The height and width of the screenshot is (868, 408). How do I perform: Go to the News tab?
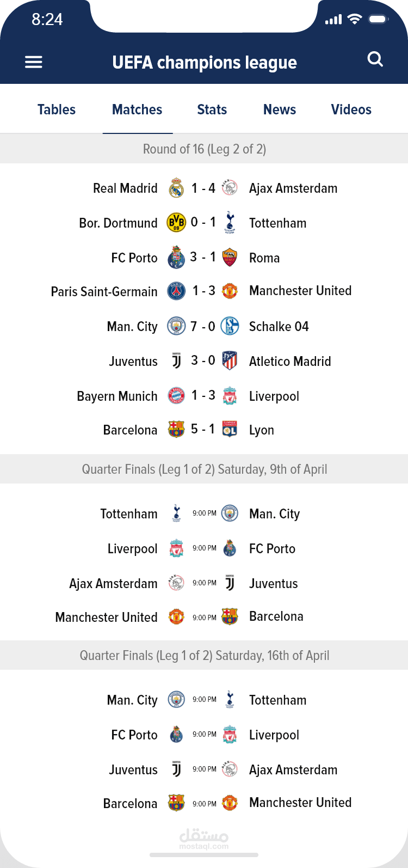coord(280,109)
